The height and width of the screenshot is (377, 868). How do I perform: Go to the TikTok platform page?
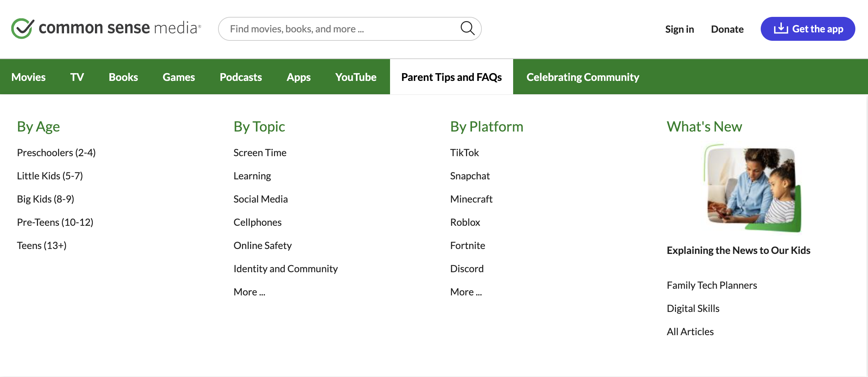click(x=464, y=153)
